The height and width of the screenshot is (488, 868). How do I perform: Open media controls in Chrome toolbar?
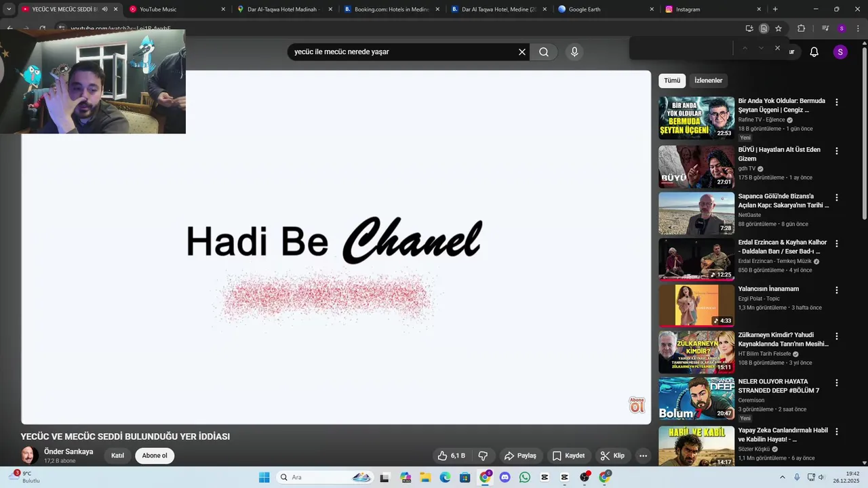click(825, 28)
